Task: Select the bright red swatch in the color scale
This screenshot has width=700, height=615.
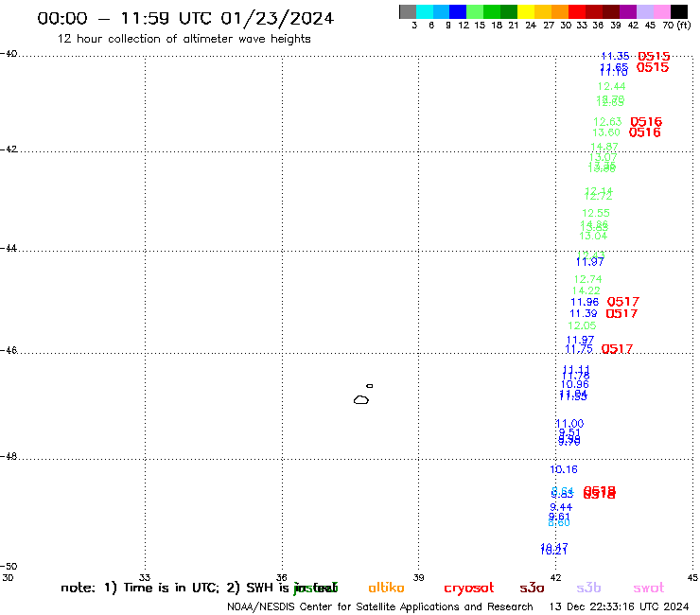Action: [577, 11]
